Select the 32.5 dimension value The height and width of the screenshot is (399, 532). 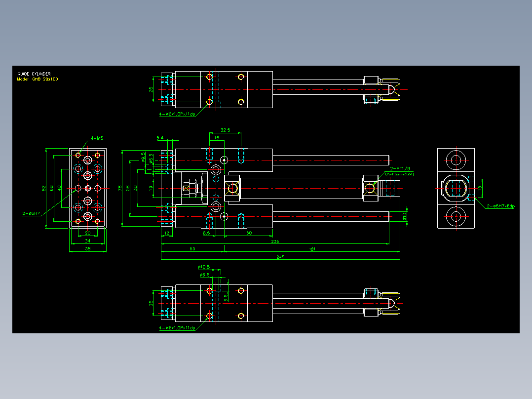225,130
